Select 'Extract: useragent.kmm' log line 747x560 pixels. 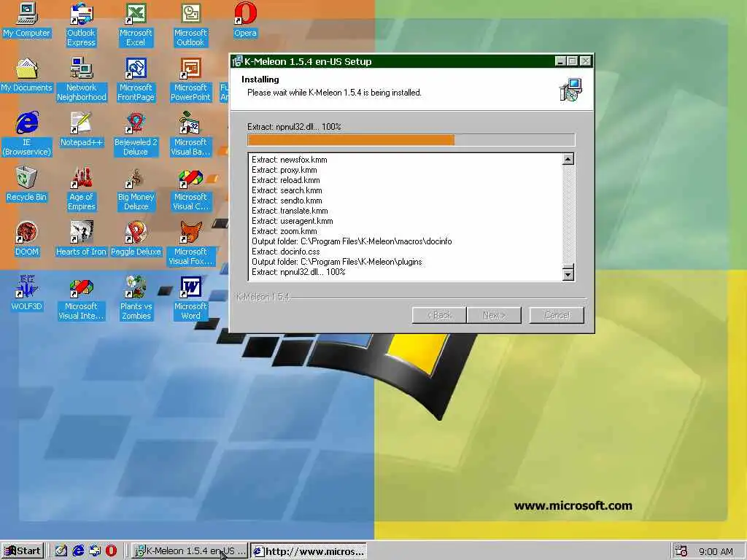[x=292, y=221]
